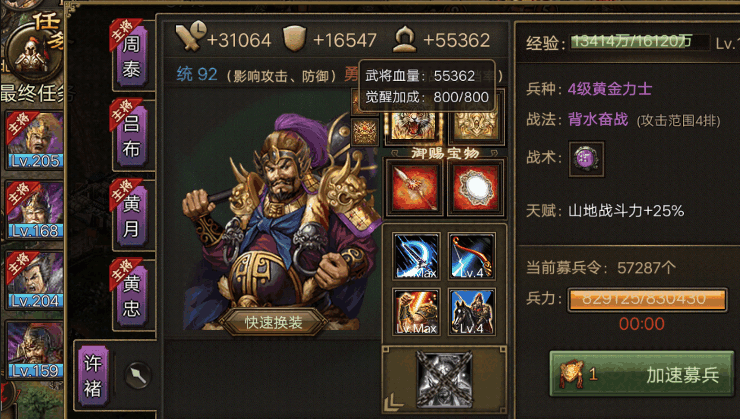This screenshot has height=419, width=740.
Task: Select the Lv.205 general portrait
Action: coord(35,141)
